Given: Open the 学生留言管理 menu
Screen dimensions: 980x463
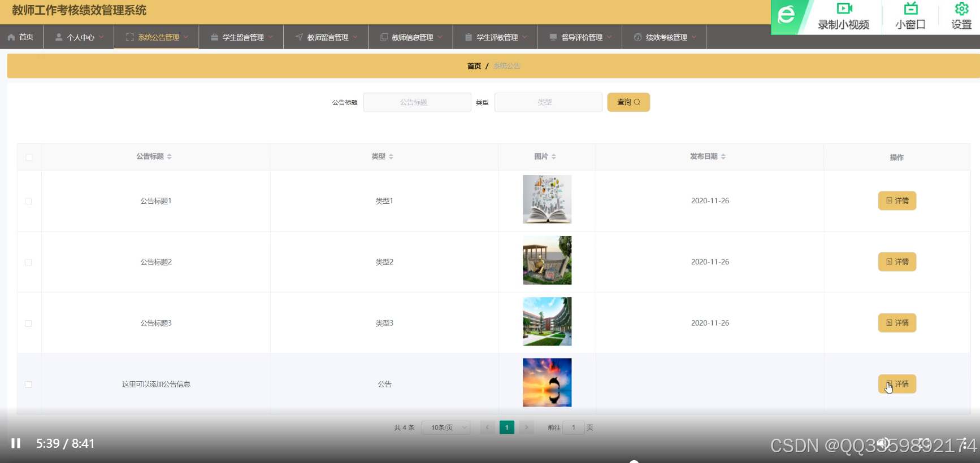Looking at the screenshot, I should click(x=241, y=37).
